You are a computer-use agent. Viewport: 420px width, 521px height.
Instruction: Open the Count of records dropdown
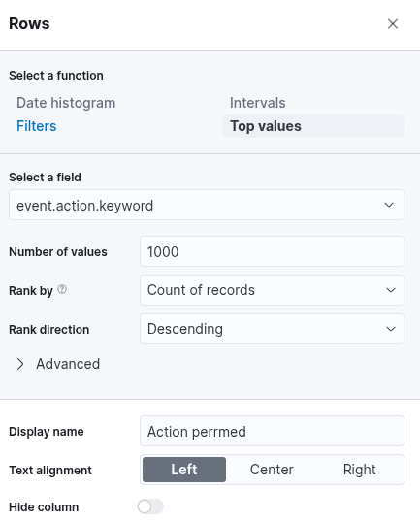pos(272,290)
